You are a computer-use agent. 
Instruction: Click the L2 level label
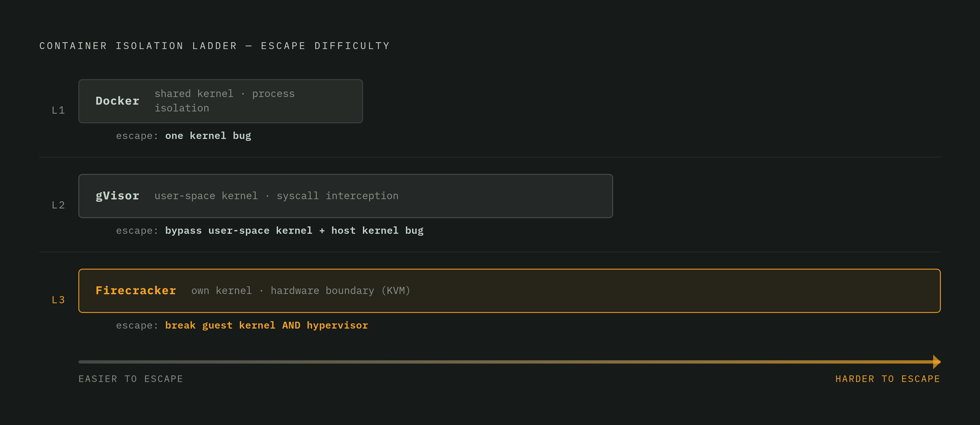pyautogui.click(x=58, y=205)
